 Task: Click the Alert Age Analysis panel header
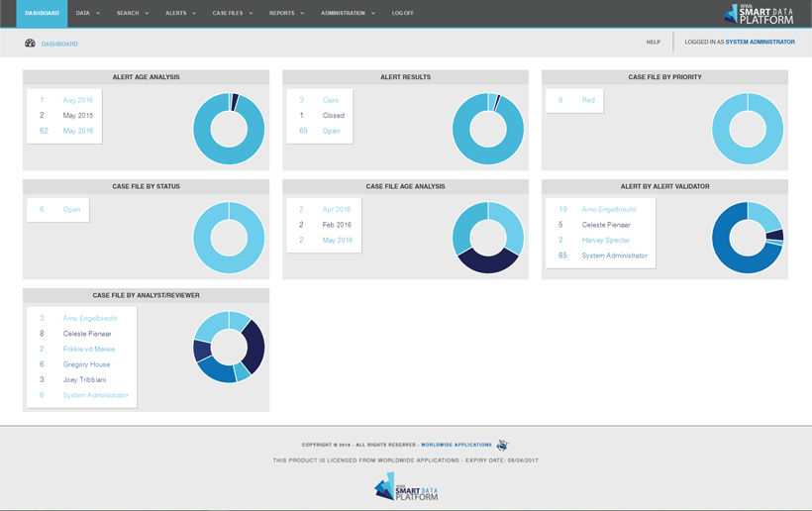pos(146,77)
